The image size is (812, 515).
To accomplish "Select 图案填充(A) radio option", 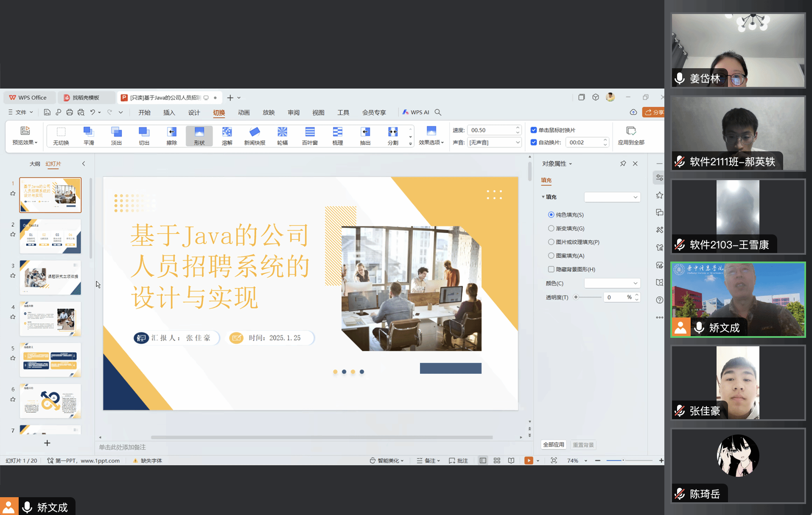I will pyautogui.click(x=551, y=256).
